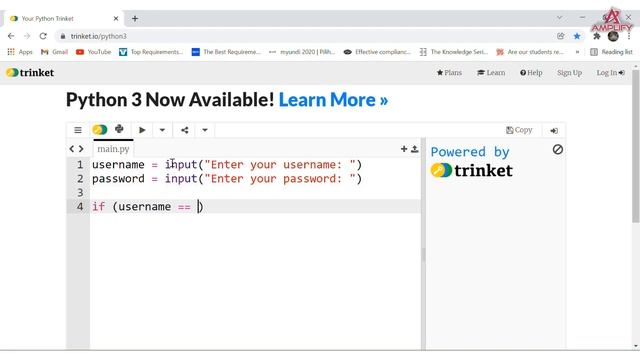Image resolution: width=640 pixels, height=360 pixels.
Task: Open the Learn page
Action: click(491, 73)
